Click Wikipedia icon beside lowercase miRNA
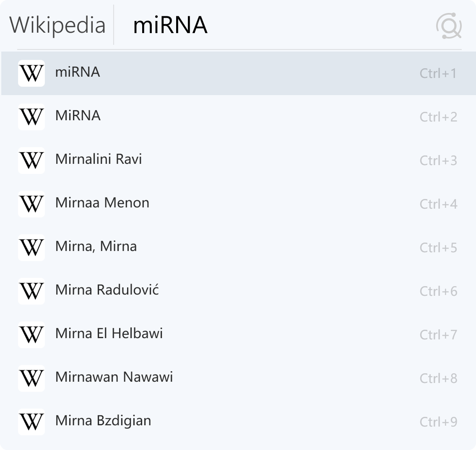The width and height of the screenshot is (476, 450). 31,73
